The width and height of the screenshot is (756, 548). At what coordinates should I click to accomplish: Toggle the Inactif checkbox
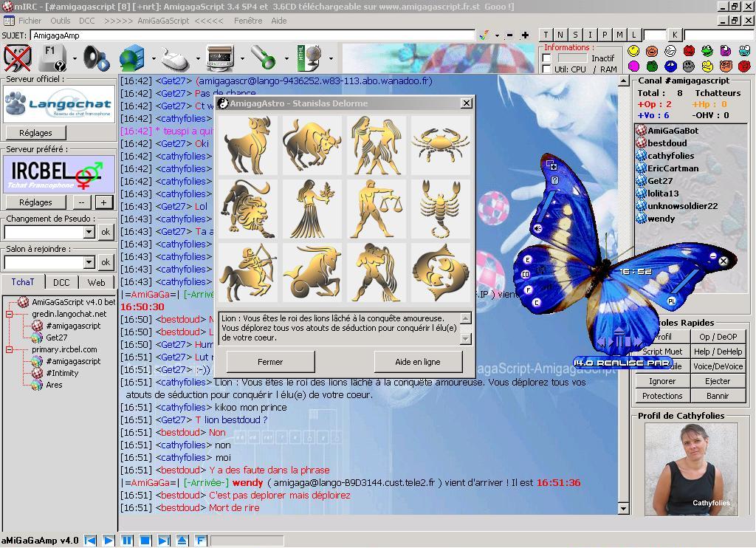click(x=547, y=58)
